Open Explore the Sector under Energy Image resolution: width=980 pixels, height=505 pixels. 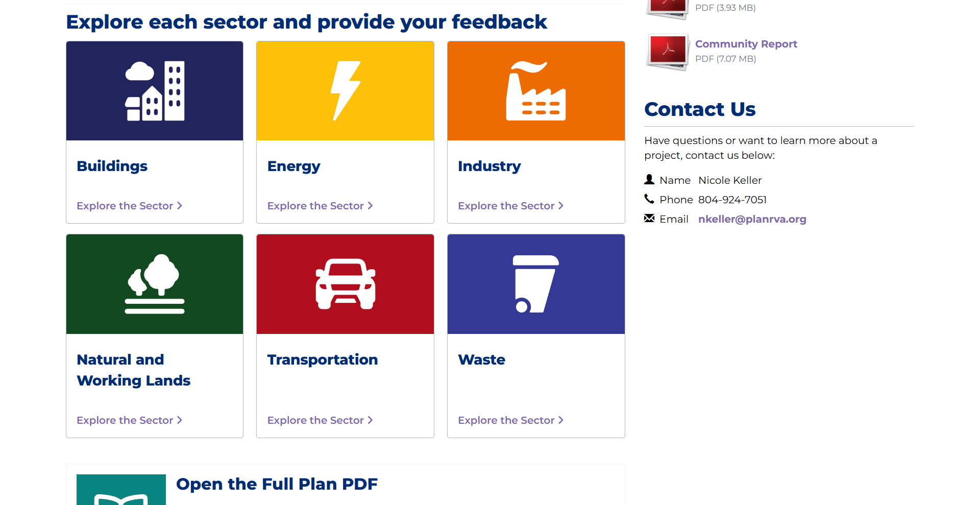(320, 206)
